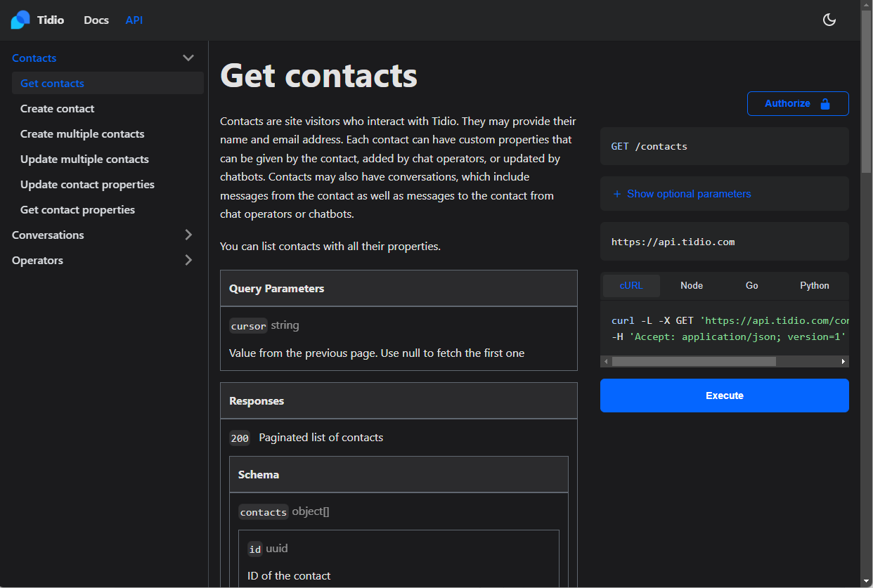Toggle dark mode with the moon icon
Viewport: 873px width, 588px height.
click(x=829, y=20)
